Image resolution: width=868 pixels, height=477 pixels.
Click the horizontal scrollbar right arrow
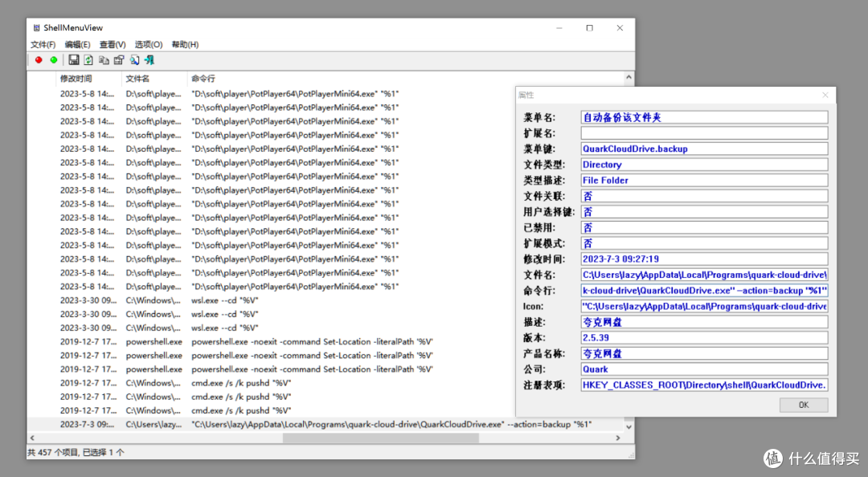tap(618, 438)
